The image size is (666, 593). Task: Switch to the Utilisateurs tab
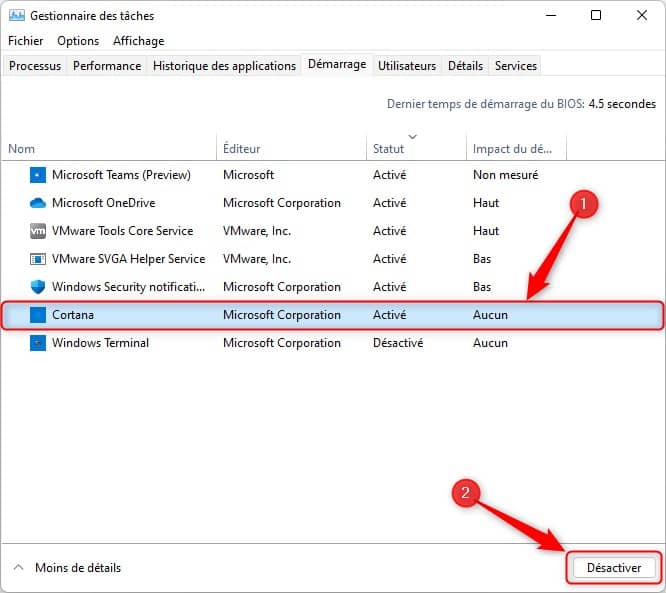click(x=407, y=66)
